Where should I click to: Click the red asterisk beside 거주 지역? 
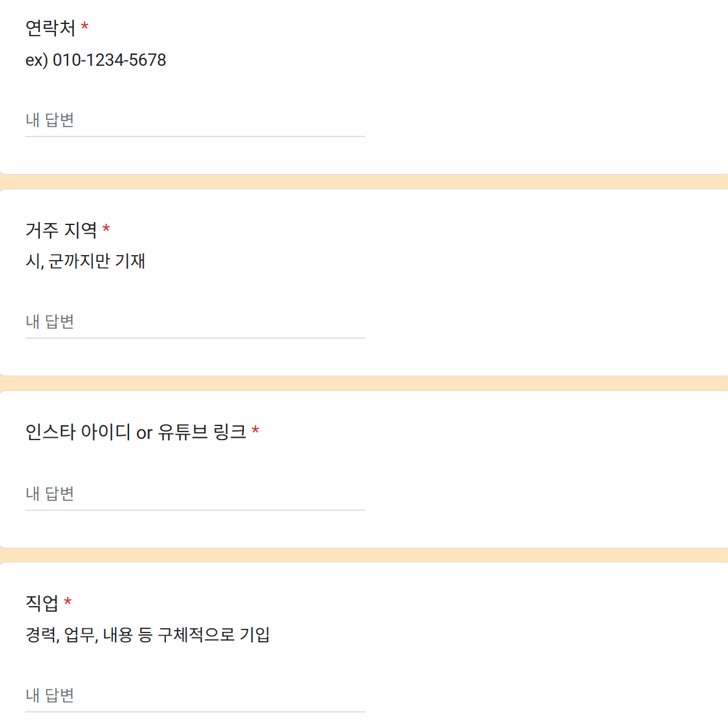click(107, 229)
